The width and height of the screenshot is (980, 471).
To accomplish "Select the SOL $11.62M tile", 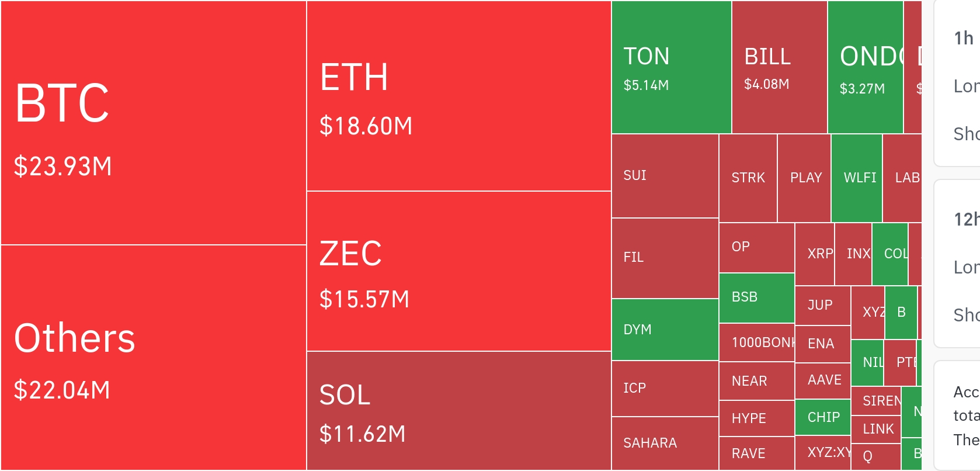I will [459, 411].
